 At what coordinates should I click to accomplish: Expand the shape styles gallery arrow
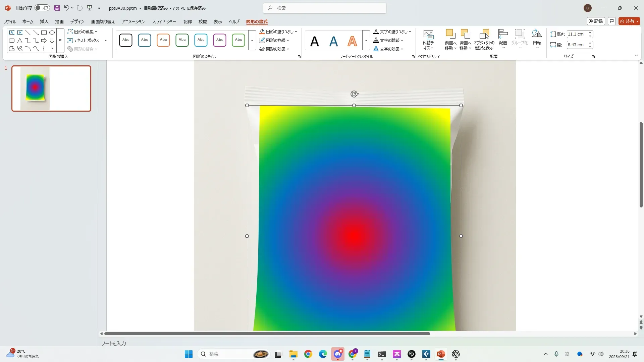click(x=252, y=40)
